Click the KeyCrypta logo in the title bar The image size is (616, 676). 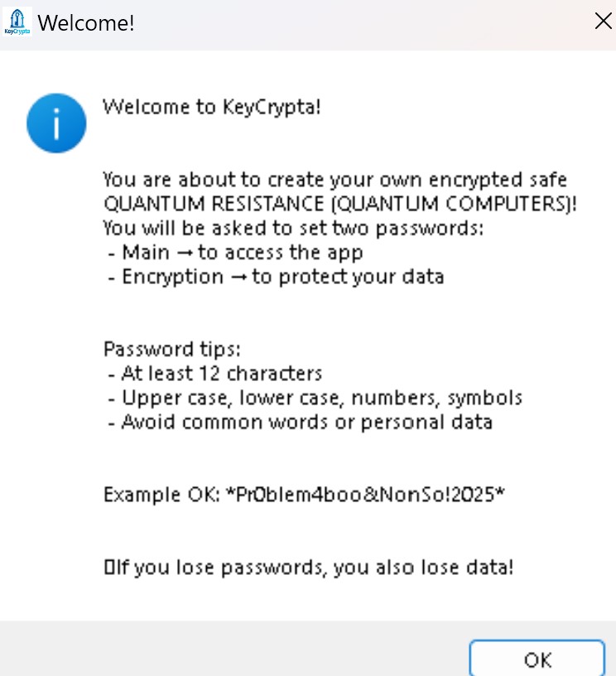17,22
